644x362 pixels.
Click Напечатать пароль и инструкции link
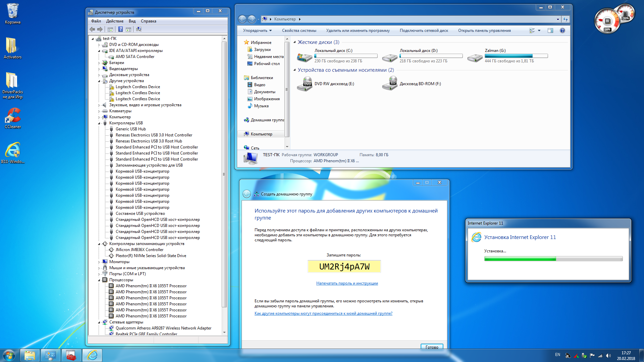[347, 283]
